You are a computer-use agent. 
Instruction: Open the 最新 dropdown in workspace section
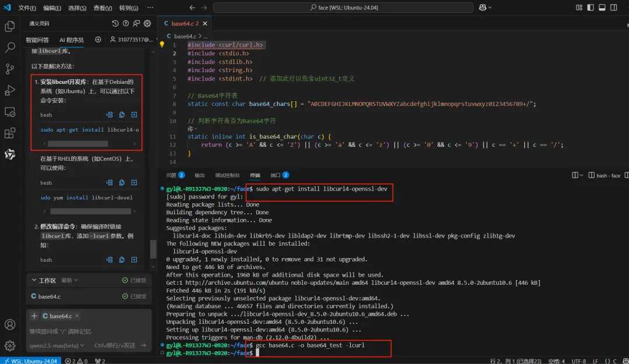pos(69,280)
